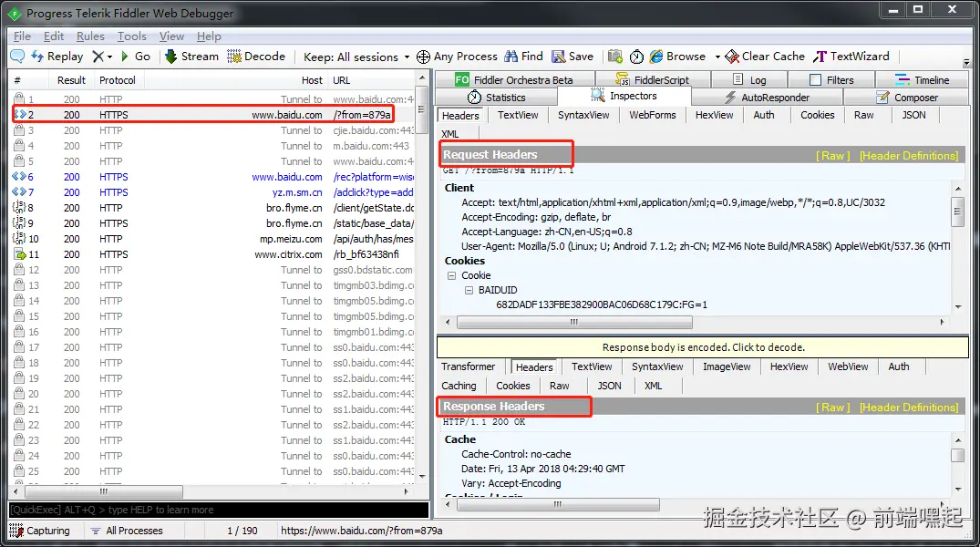Open the TextWizard tool
This screenshot has width=980, height=547.
[851, 57]
